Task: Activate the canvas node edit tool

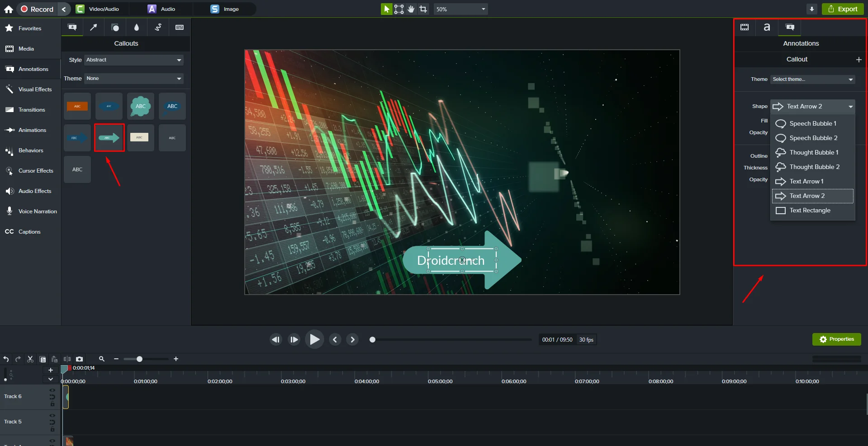Action: click(399, 9)
